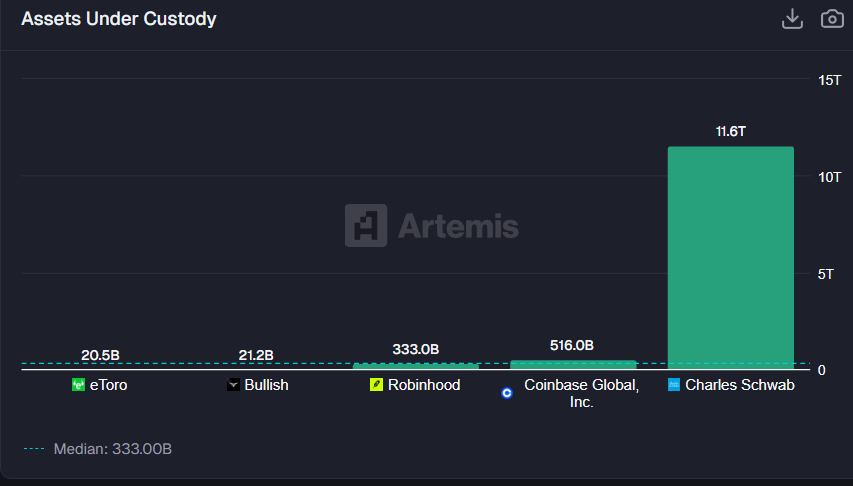Click the "15T" y-axis tick
The image size is (853, 486).
tap(829, 80)
